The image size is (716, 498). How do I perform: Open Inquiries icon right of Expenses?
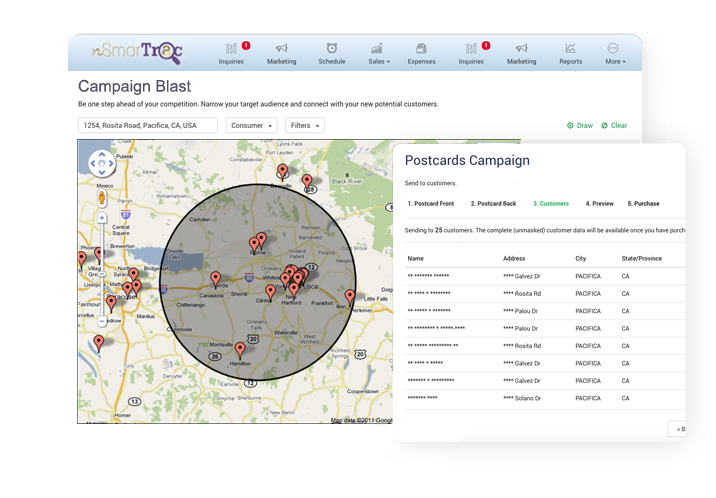coord(471,48)
